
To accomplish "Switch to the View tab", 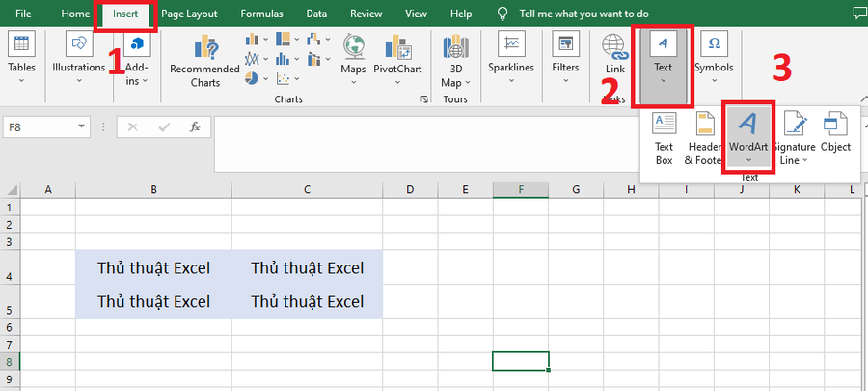I will (417, 14).
